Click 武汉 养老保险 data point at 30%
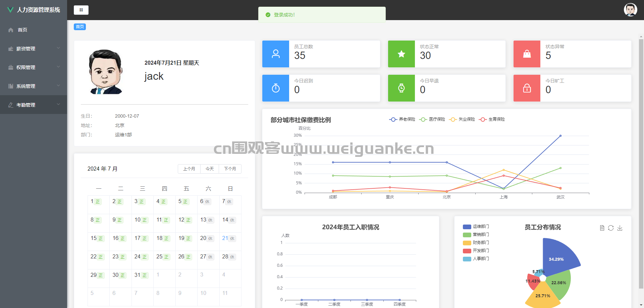 (560, 136)
